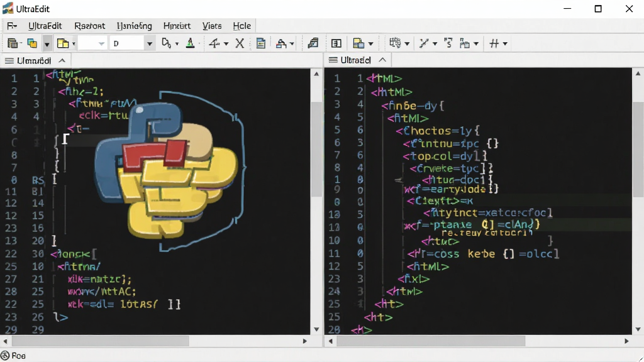The width and height of the screenshot is (644, 362).
Task: Click the round status bar icon beside Poe
Action: pos(5,356)
